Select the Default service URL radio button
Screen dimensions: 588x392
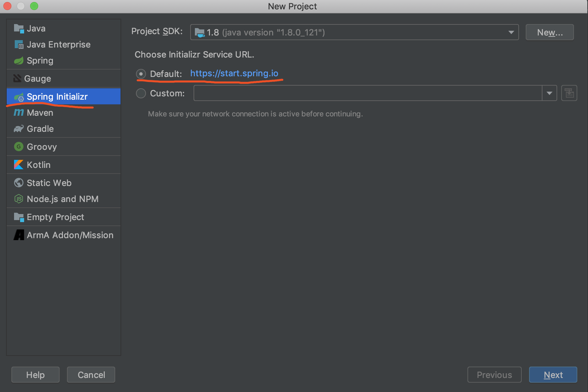[141, 74]
